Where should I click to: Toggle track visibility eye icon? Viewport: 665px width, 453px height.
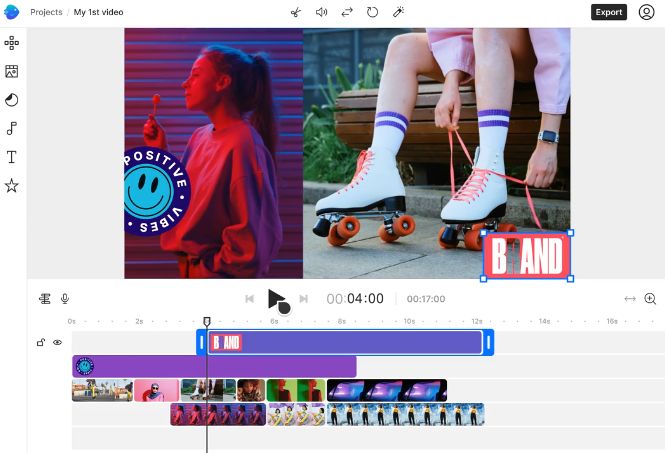tap(57, 342)
